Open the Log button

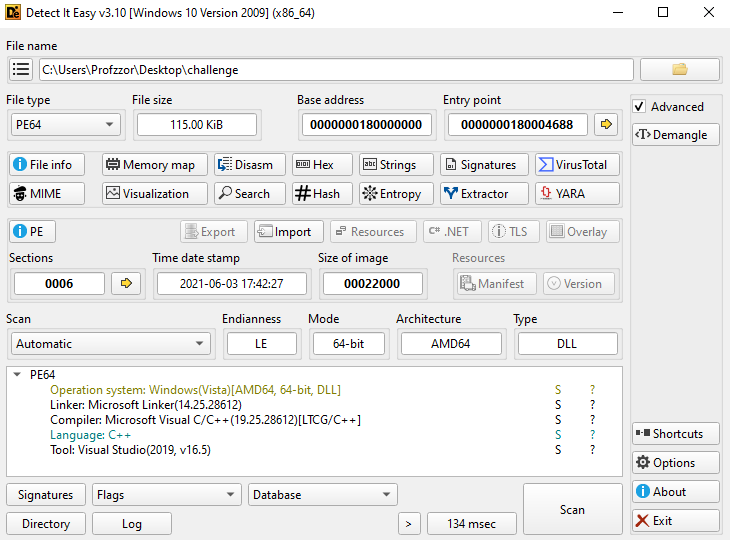(x=132, y=524)
